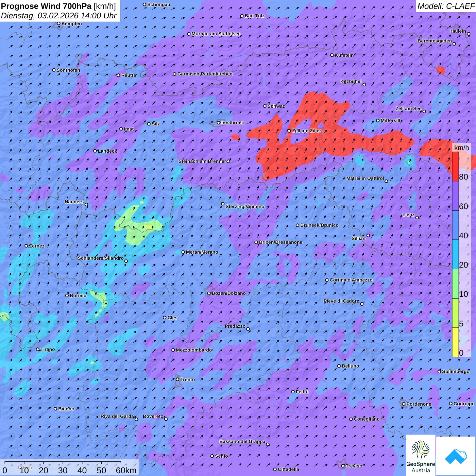
Task: Click the Belluno location marker
Action: [339, 366]
